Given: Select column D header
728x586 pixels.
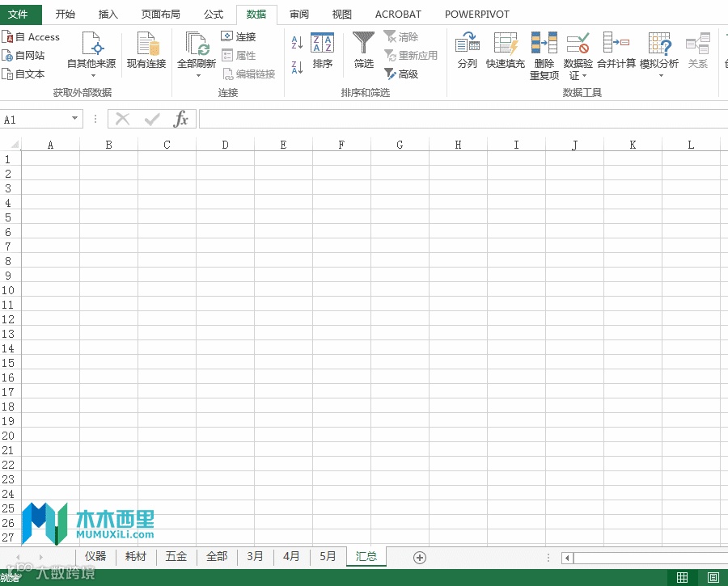Looking at the screenshot, I should point(225,145).
